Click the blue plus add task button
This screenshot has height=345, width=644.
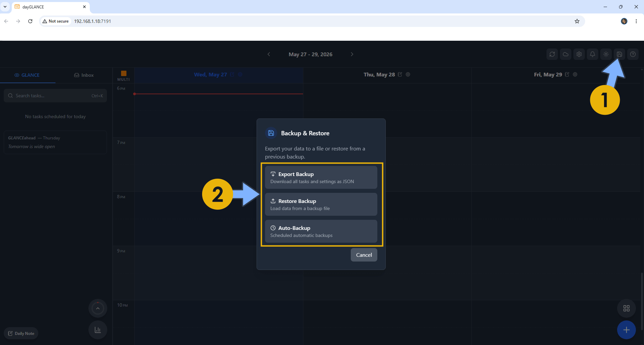(x=627, y=330)
